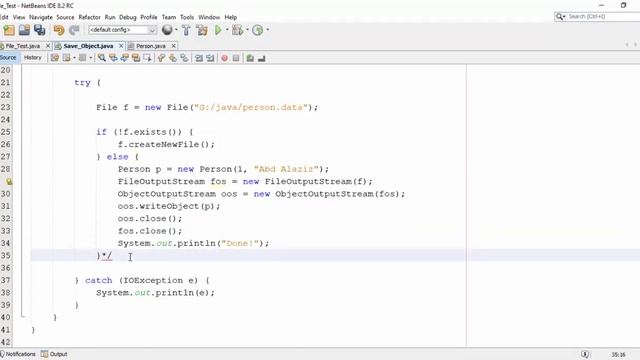Open the Refactor menu
Screen dimensions: 640x360
89,17
